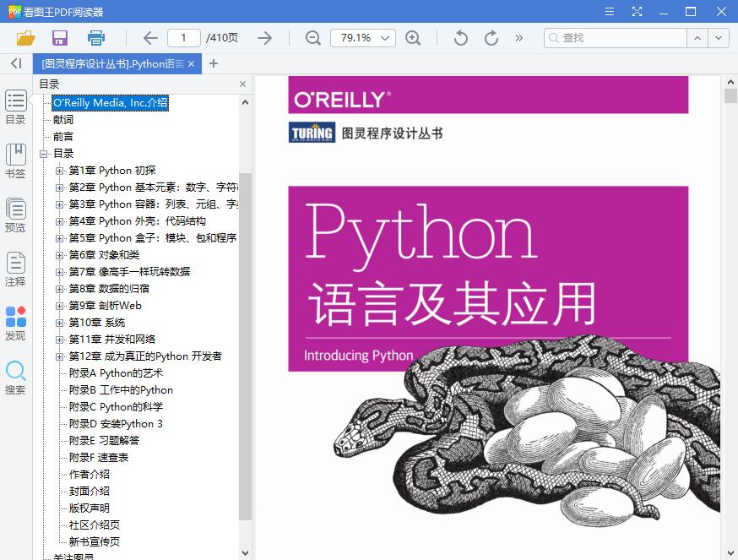Screen dimensions: 738x560
Task: Open a file with the folder icon
Action: pyautogui.click(x=26, y=38)
